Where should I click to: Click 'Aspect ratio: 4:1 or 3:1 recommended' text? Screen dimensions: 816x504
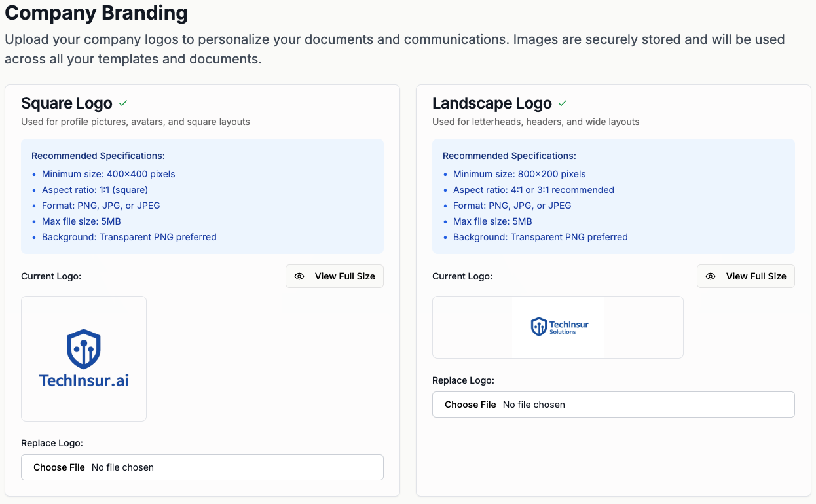(534, 190)
